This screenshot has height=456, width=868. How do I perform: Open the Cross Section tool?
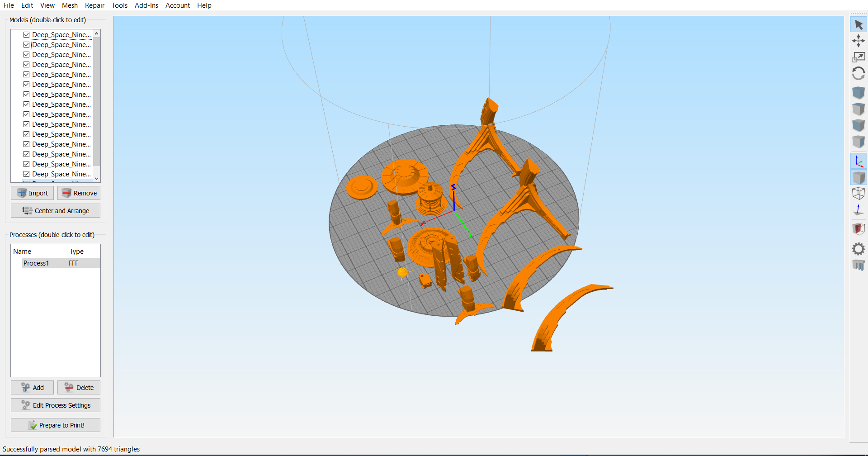click(x=859, y=229)
